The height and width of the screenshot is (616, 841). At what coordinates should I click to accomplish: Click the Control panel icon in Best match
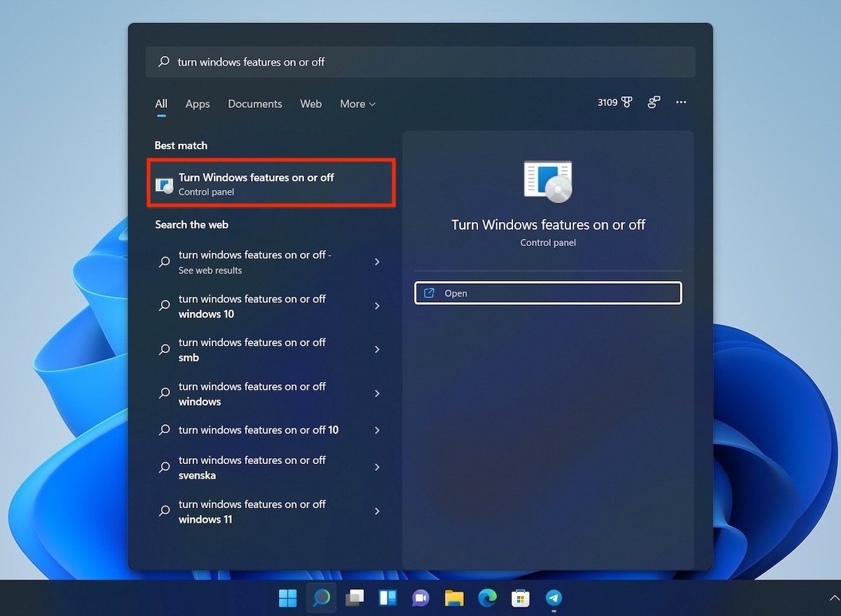(x=164, y=184)
